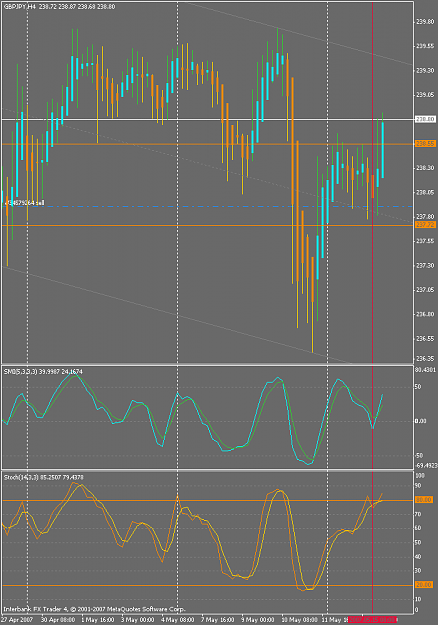The image size is (438, 625).
Task: Click the 239.55 price axis label
Action: [x=425, y=46]
